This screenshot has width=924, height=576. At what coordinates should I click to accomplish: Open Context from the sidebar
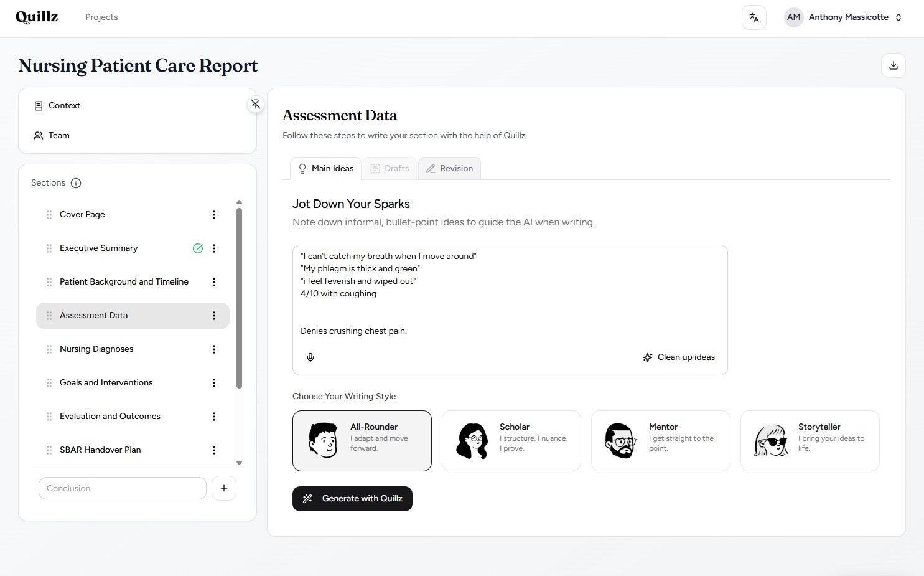point(64,105)
